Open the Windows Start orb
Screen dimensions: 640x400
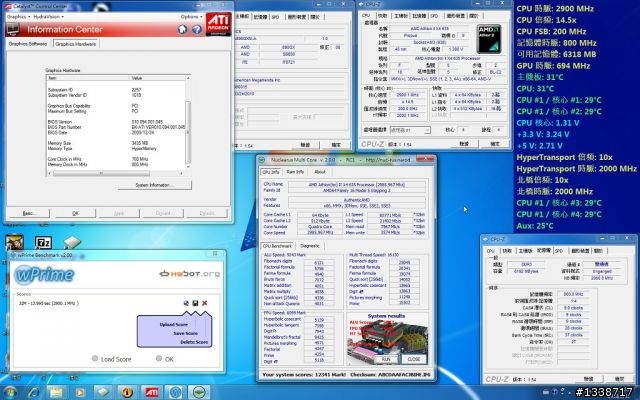pyautogui.click(x=9, y=393)
